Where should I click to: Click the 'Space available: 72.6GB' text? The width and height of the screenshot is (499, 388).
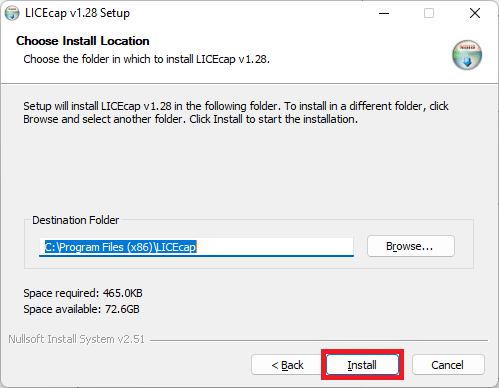(81, 309)
